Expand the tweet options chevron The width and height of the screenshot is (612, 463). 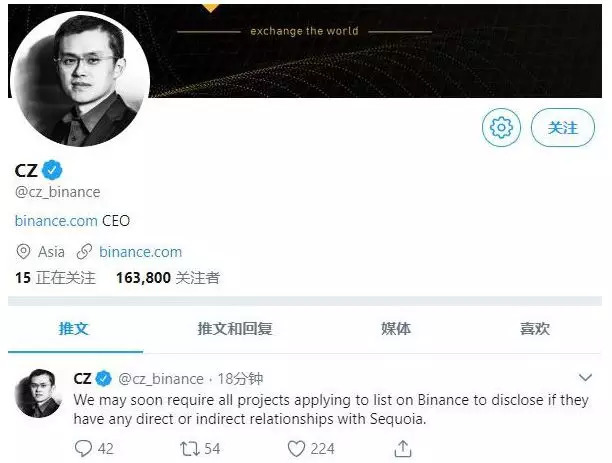point(584,378)
